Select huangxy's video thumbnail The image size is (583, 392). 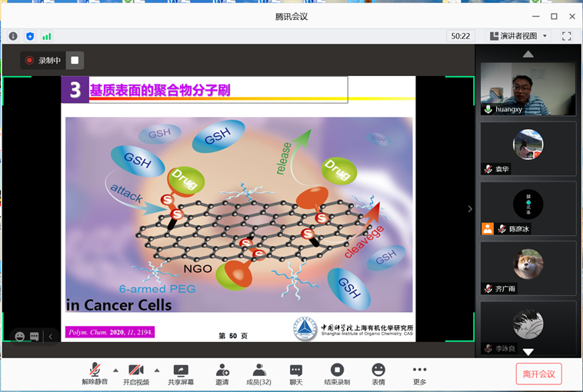528,88
